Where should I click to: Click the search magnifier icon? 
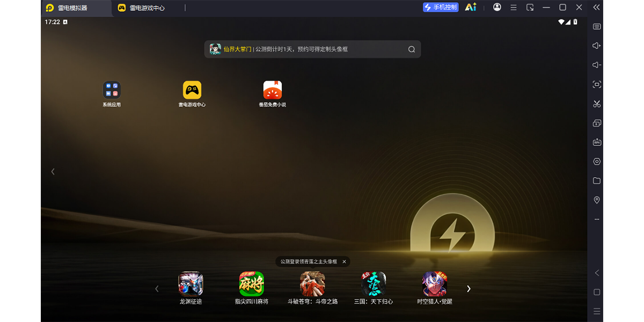(x=412, y=49)
